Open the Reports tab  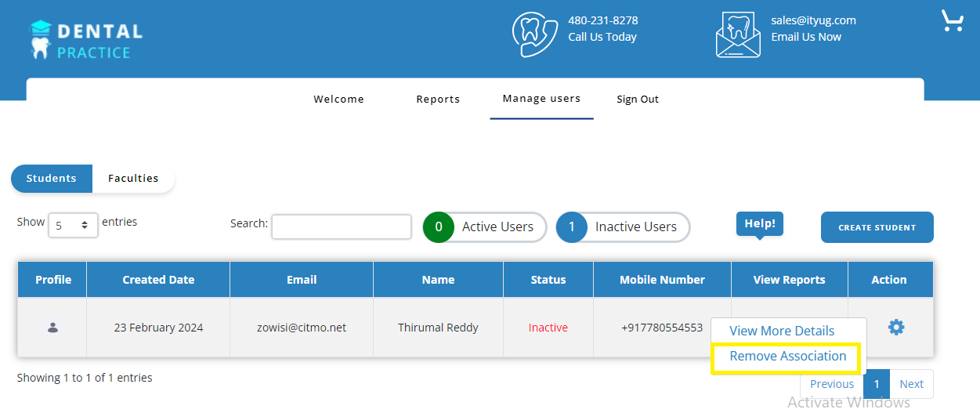[x=438, y=100]
